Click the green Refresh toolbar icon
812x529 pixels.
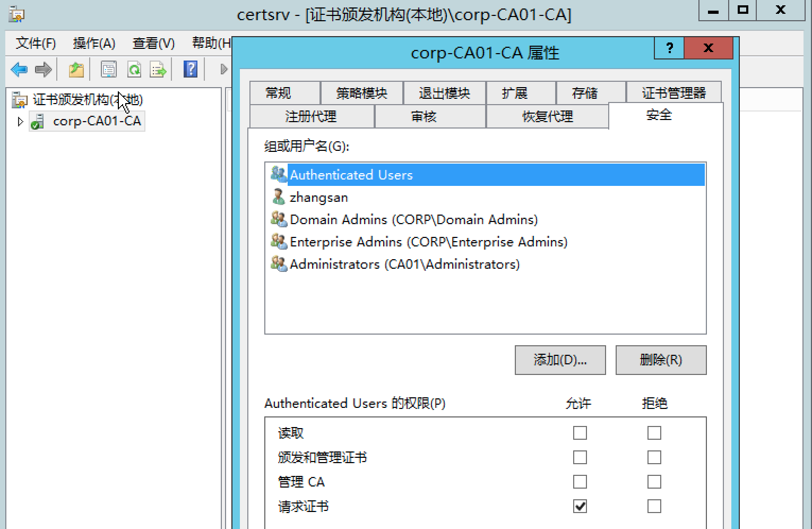click(134, 70)
